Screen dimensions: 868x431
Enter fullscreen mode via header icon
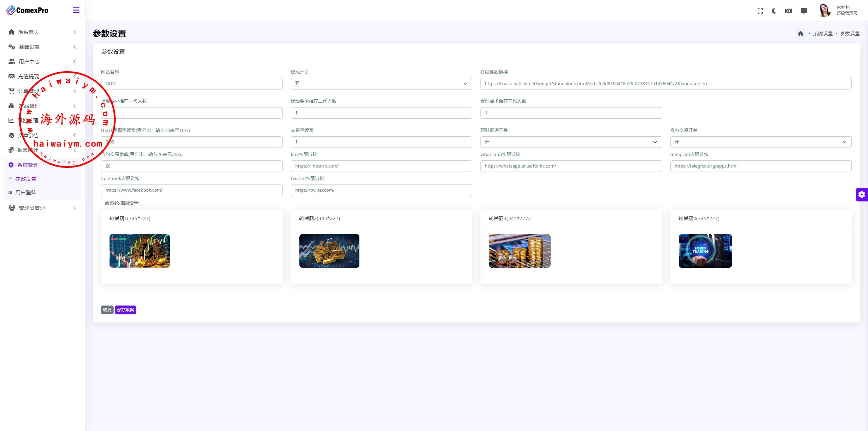click(760, 11)
